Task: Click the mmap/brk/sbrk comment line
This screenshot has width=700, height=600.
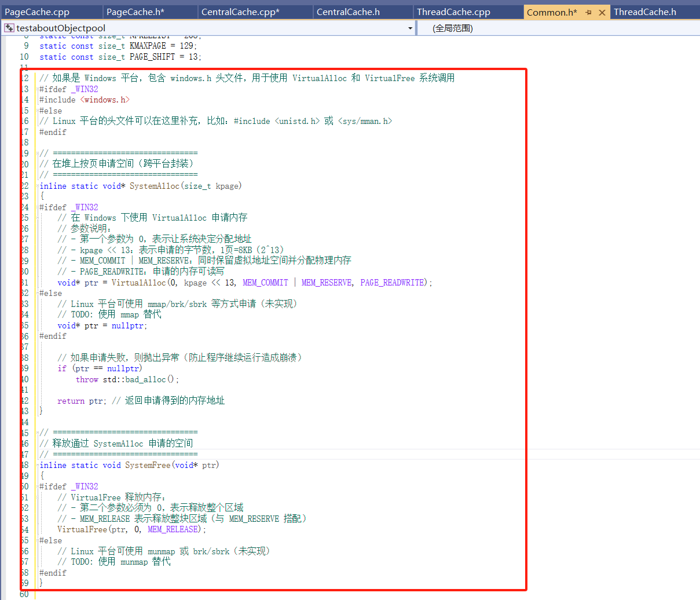Action: coord(177,304)
